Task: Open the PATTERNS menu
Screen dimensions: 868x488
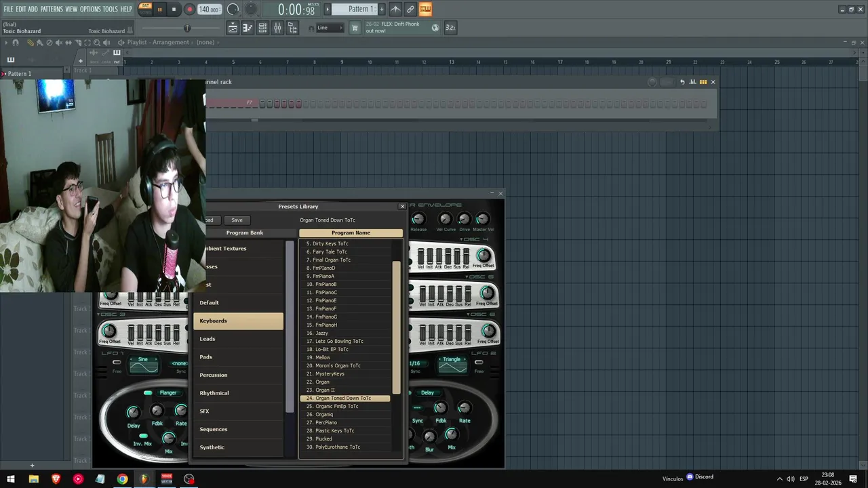Action: [x=52, y=9]
